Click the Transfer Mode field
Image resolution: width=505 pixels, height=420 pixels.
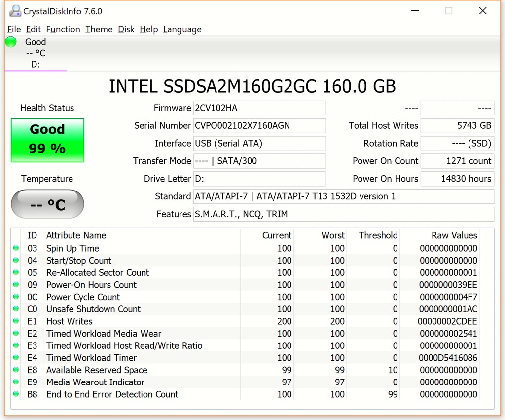(259, 161)
